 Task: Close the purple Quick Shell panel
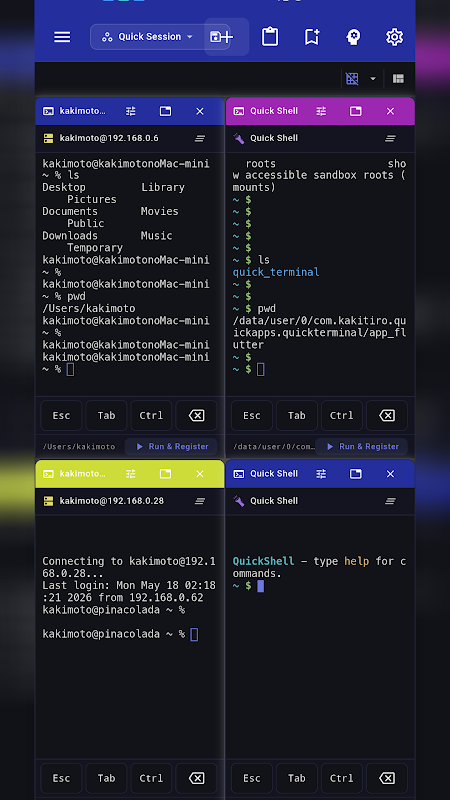click(390, 111)
